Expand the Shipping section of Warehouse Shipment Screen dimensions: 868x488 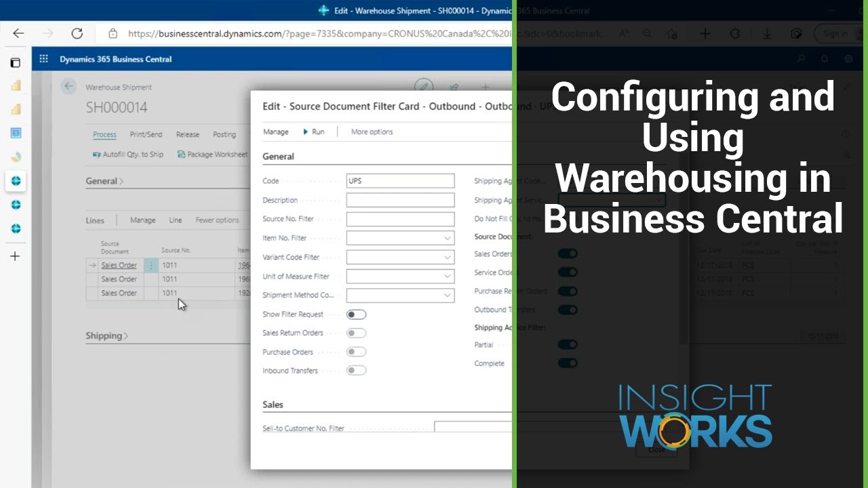tap(106, 335)
